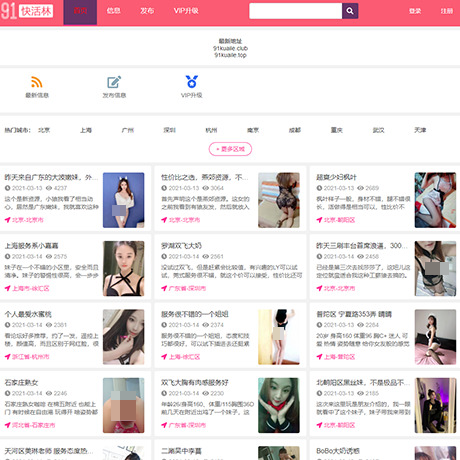Open the 发布信息 edit icon
Viewport: 460px width, 460px height.
(x=114, y=82)
